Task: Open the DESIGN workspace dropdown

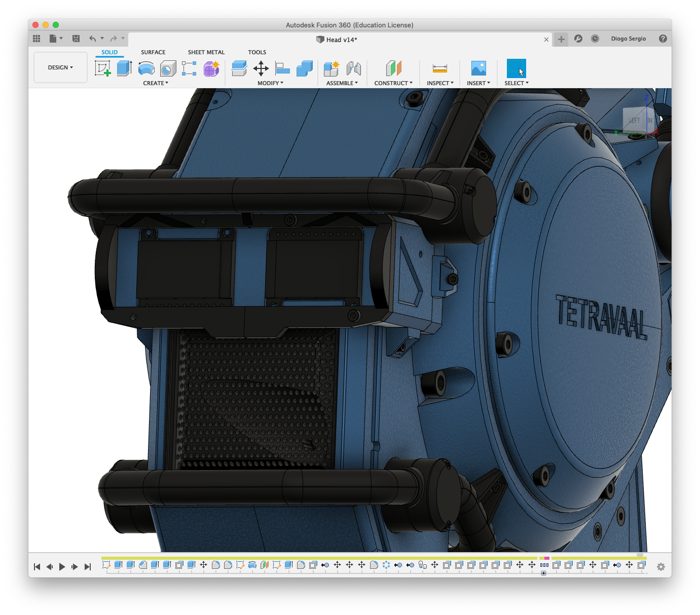Action: coord(60,67)
